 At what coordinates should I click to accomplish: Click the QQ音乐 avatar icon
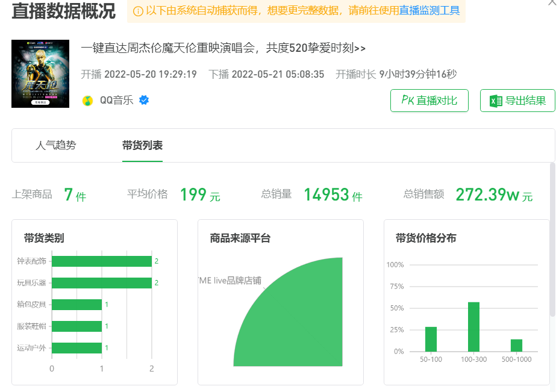(88, 101)
